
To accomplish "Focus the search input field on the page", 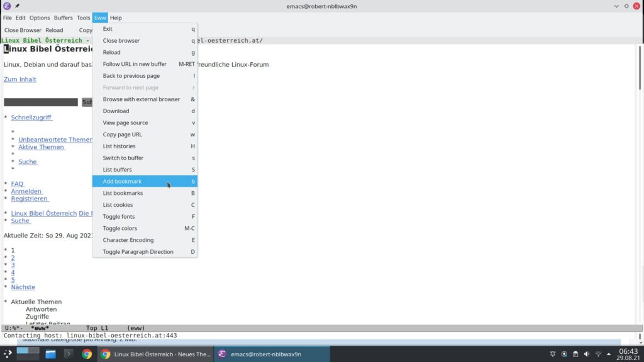I will coord(41,102).
